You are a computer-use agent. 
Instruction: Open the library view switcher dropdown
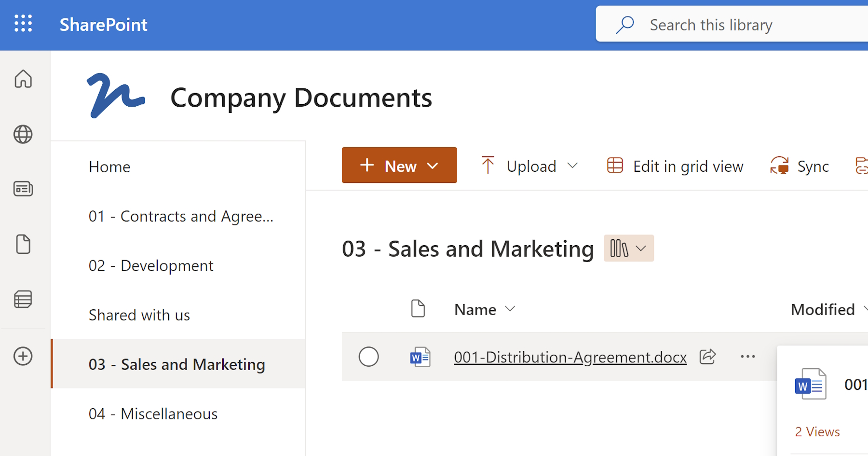click(628, 249)
